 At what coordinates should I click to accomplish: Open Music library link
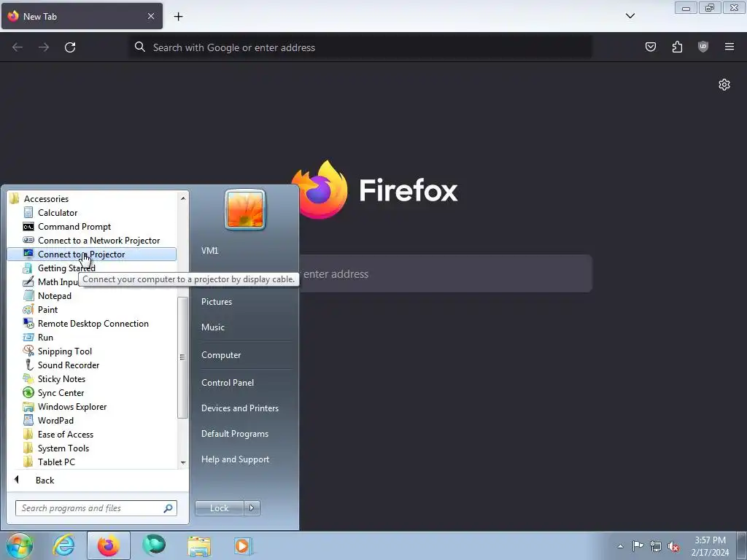[x=213, y=327]
